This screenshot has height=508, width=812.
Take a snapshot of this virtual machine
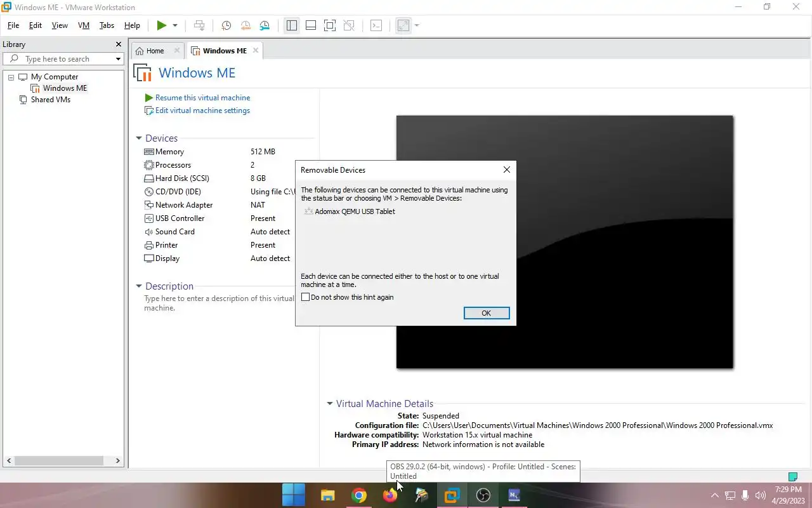pyautogui.click(x=226, y=25)
